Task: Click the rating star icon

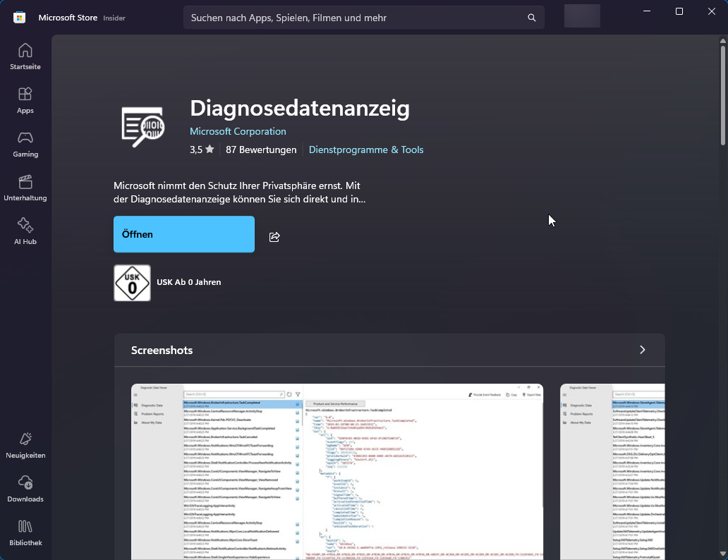Action: tap(210, 149)
